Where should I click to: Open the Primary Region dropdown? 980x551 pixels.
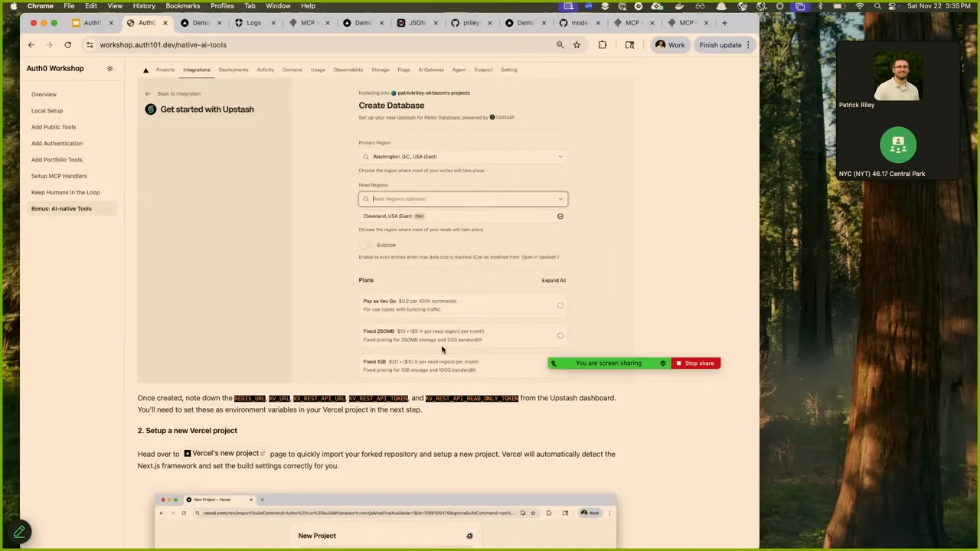click(463, 157)
